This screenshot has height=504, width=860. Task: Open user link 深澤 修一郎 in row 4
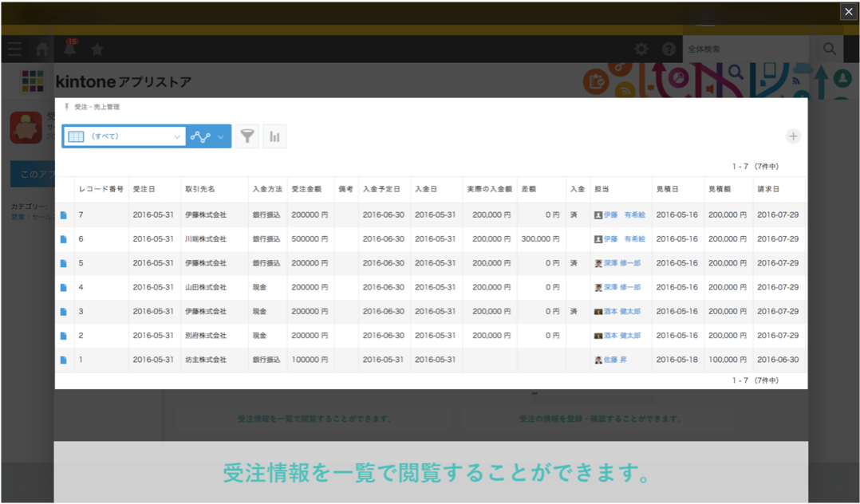click(622, 287)
